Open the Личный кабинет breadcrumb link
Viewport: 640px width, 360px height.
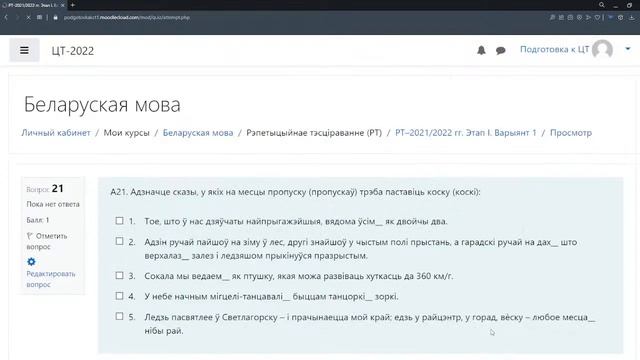56,133
